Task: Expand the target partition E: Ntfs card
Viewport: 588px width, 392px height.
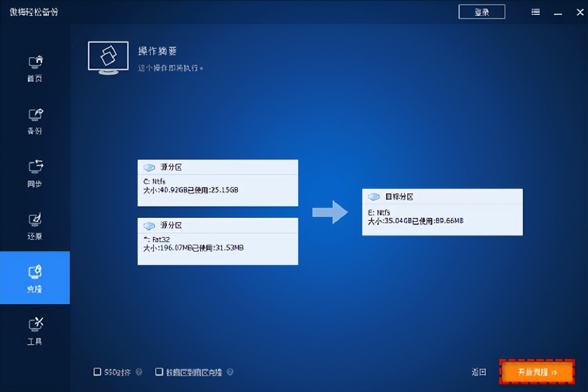Action: 442,211
